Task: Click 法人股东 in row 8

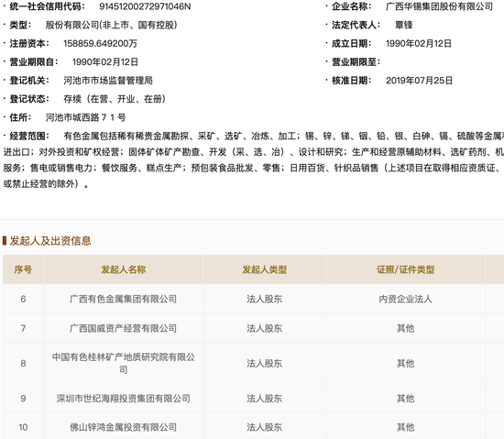Action: point(265,363)
